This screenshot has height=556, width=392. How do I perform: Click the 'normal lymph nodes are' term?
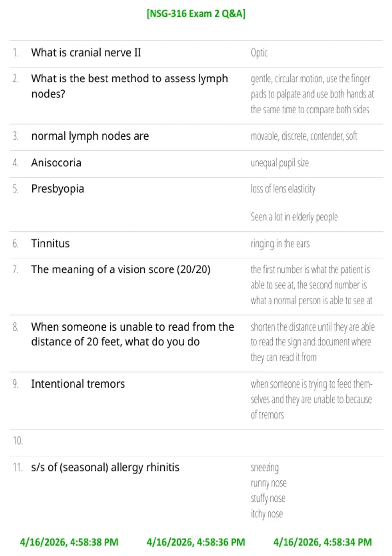click(x=90, y=136)
